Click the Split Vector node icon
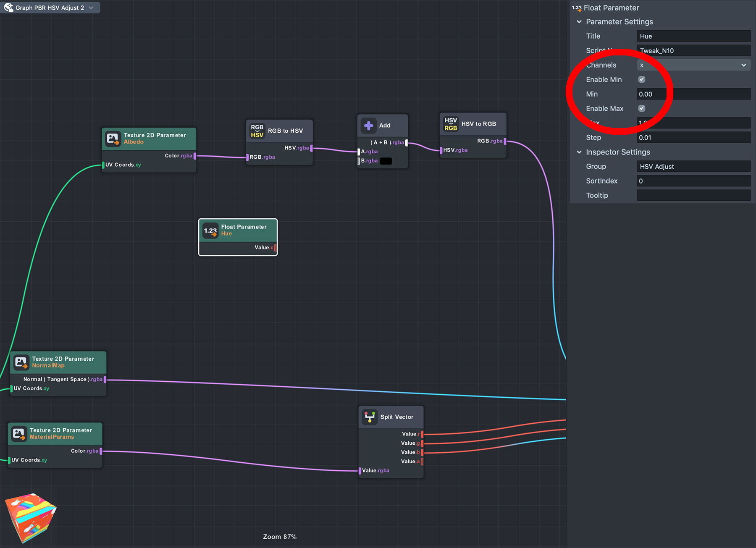This screenshot has height=548, width=756. 370,417
